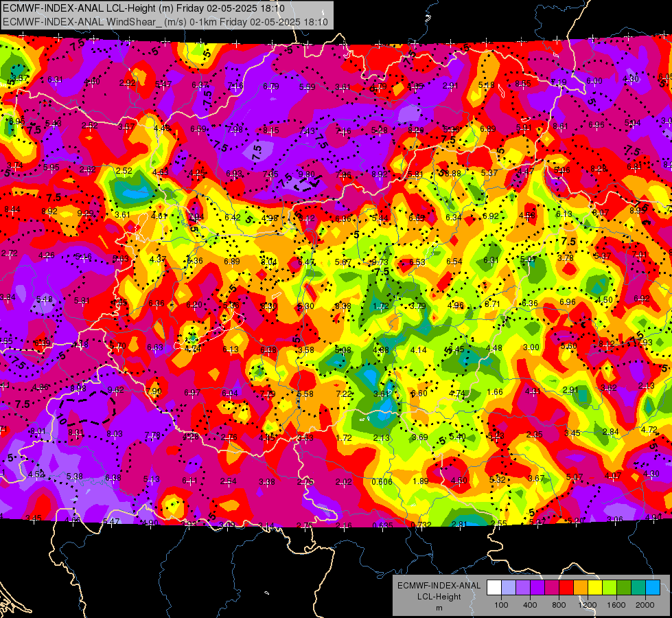Click the grid value 2.55
672x618 pixels.
pos(499,524)
